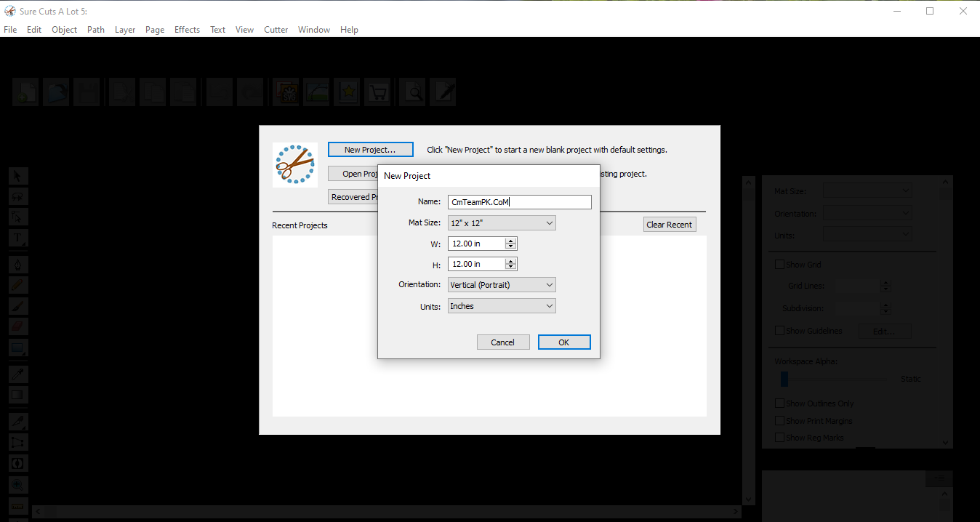
Task: Click the Redo toolbar icon
Action: 250,92
